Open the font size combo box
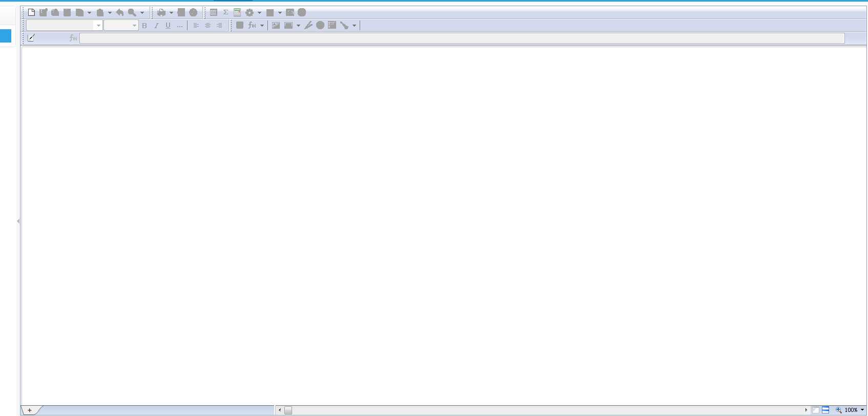Viewport: 868px width, 416px height. pos(121,26)
